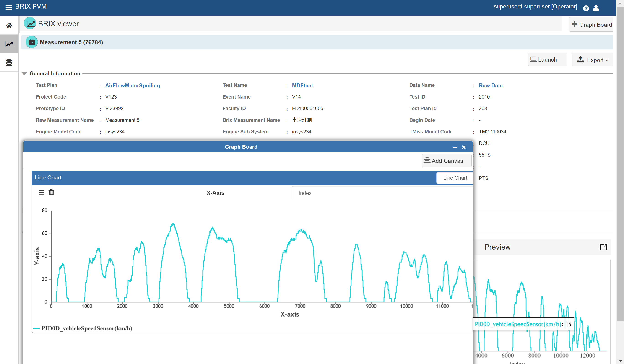Open the user profile icon
This screenshot has height=364, width=624.
click(x=596, y=8)
